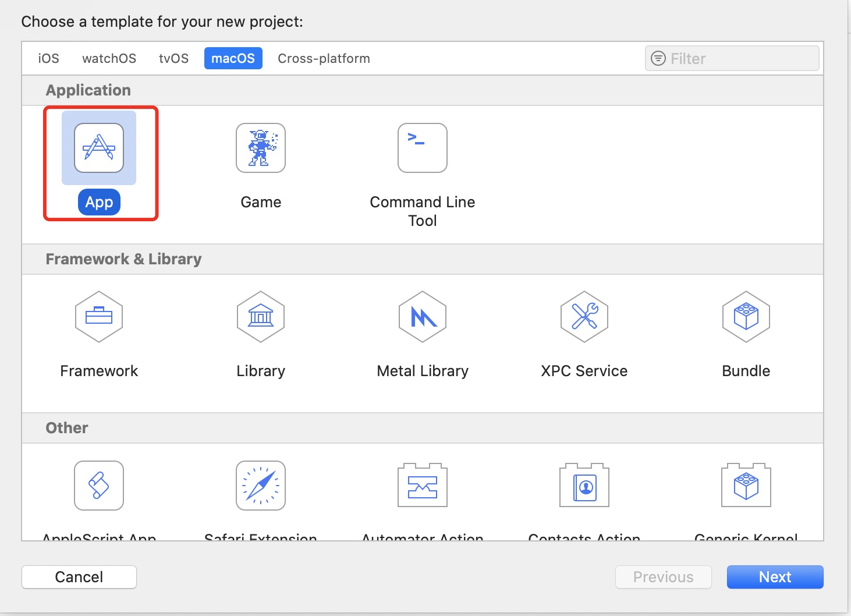Click the Next button

(775, 577)
